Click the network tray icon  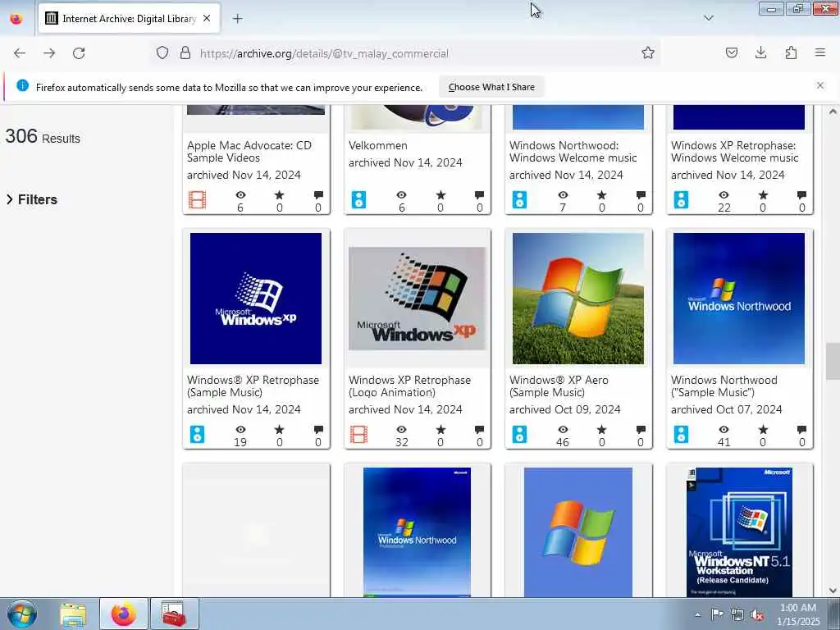737,615
